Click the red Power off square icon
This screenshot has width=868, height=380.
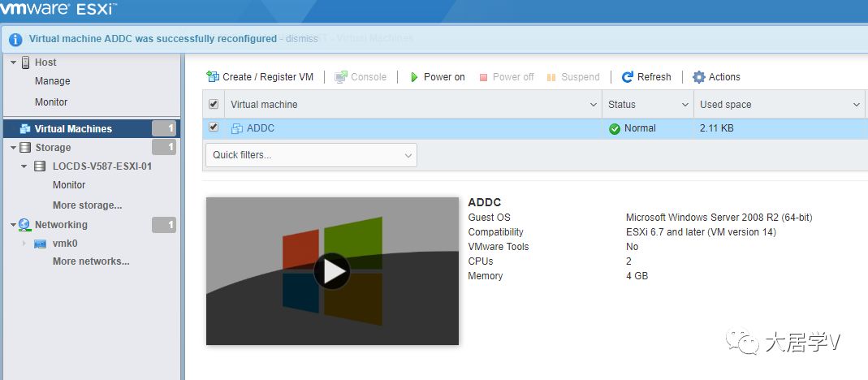tap(483, 78)
